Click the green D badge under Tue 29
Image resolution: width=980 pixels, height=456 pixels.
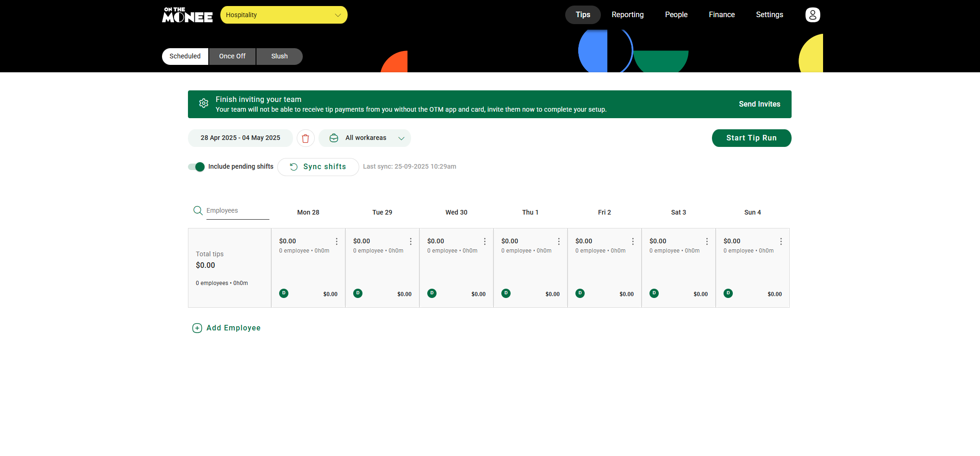(x=358, y=293)
